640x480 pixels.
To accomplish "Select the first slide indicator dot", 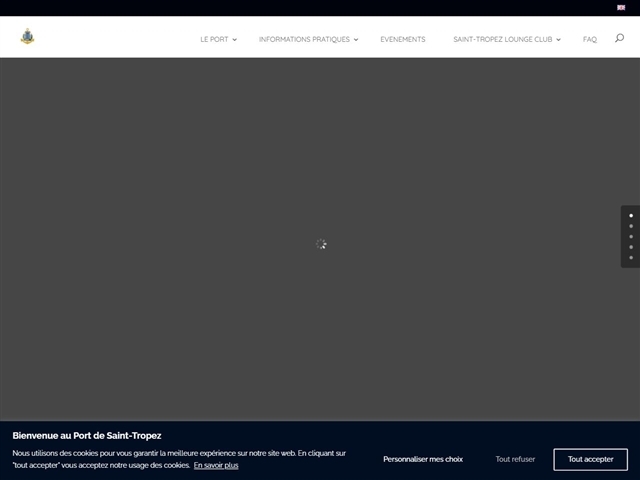I will pyautogui.click(x=631, y=215).
